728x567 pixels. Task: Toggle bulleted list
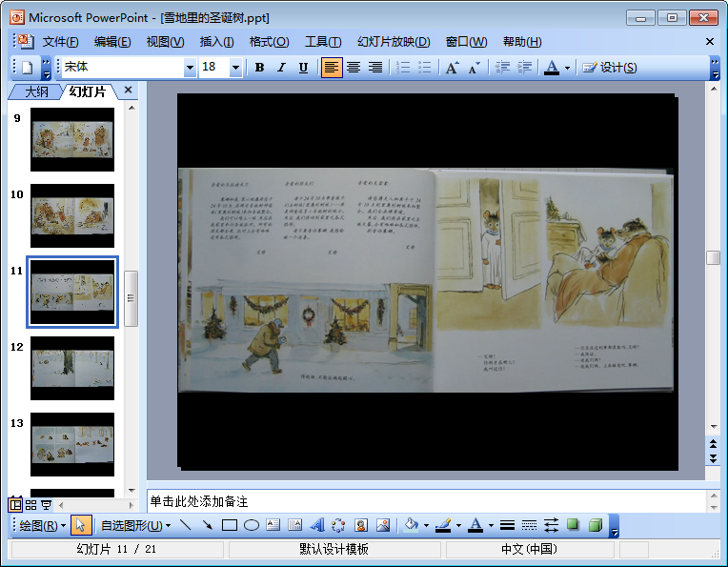click(x=425, y=68)
